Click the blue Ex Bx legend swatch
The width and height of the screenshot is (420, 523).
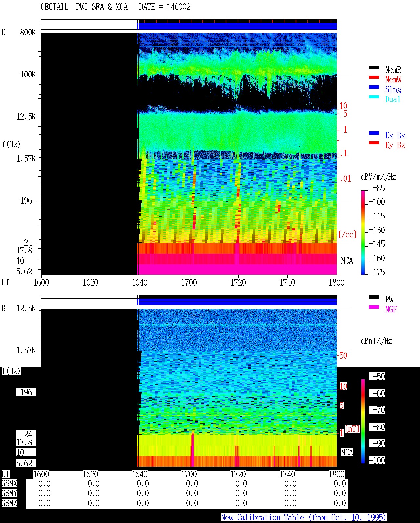[x=374, y=133]
